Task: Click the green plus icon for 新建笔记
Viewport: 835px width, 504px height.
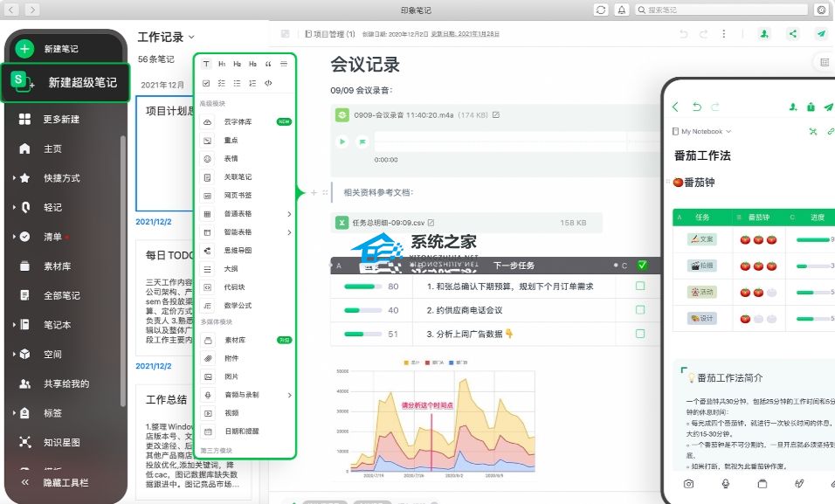Action: tap(24, 49)
